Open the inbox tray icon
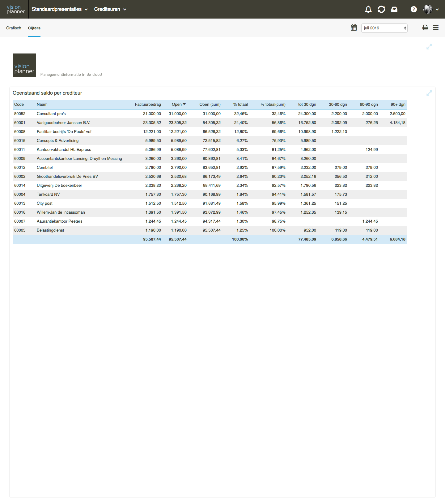The width and height of the screenshot is (445, 504). [394, 9]
